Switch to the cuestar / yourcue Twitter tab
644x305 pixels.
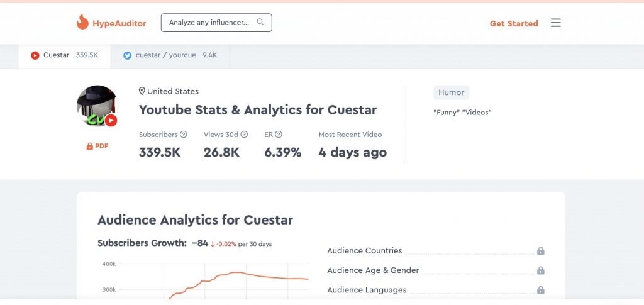point(170,55)
